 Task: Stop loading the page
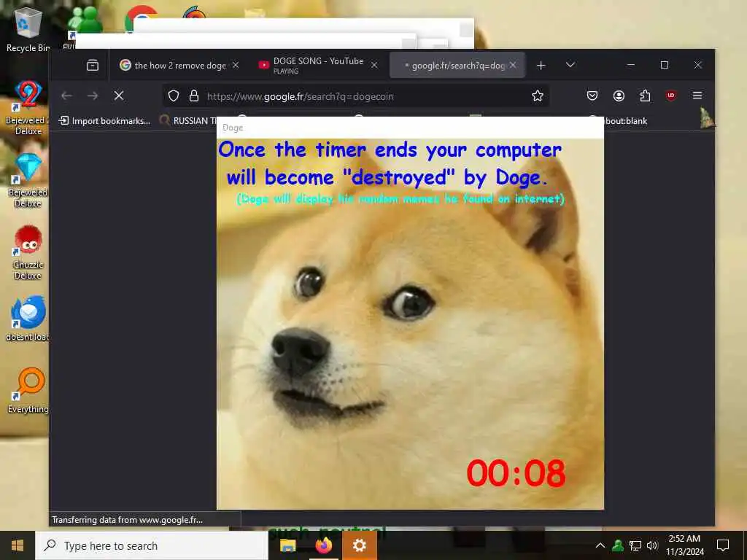119,96
